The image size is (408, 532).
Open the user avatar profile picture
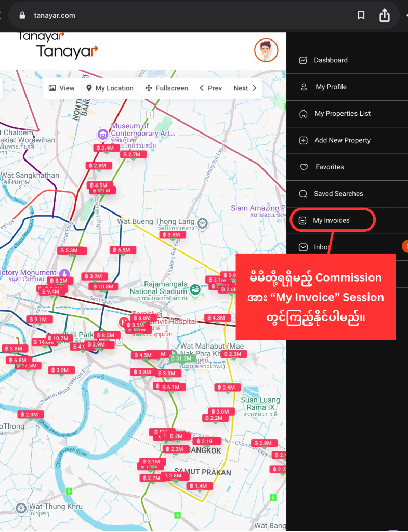(x=266, y=50)
